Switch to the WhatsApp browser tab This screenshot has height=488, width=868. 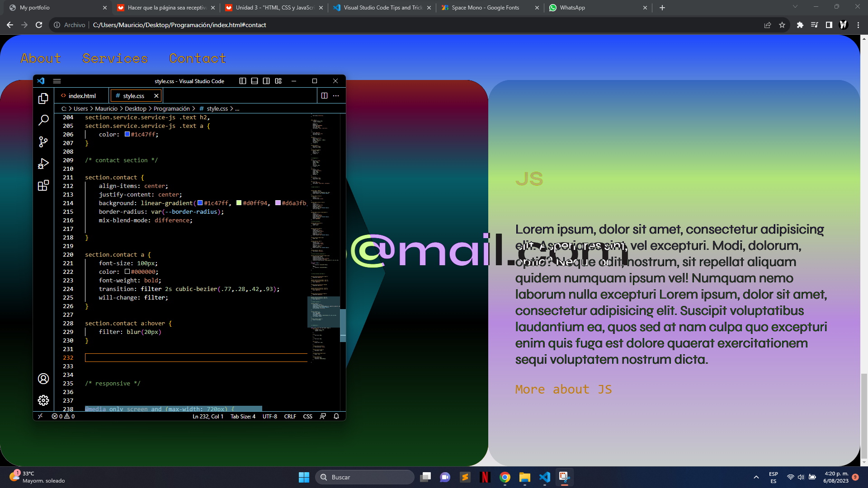572,8
